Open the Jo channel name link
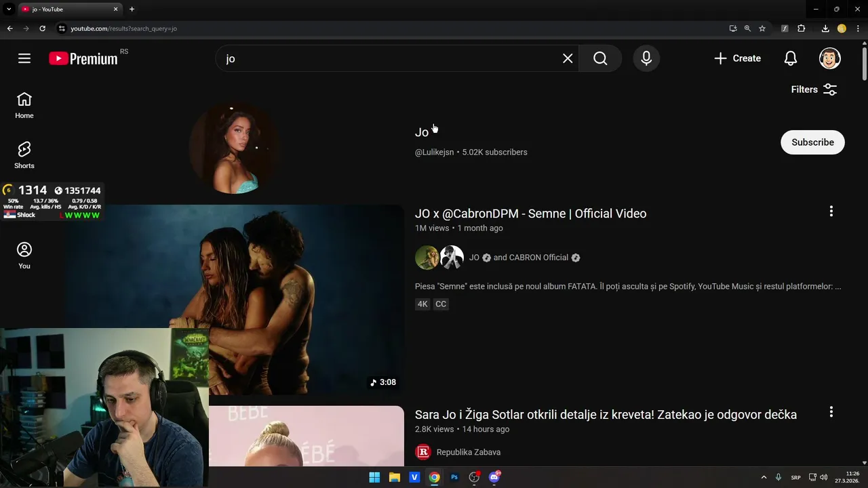Screen dimensions: 868x488 point(422,132)
